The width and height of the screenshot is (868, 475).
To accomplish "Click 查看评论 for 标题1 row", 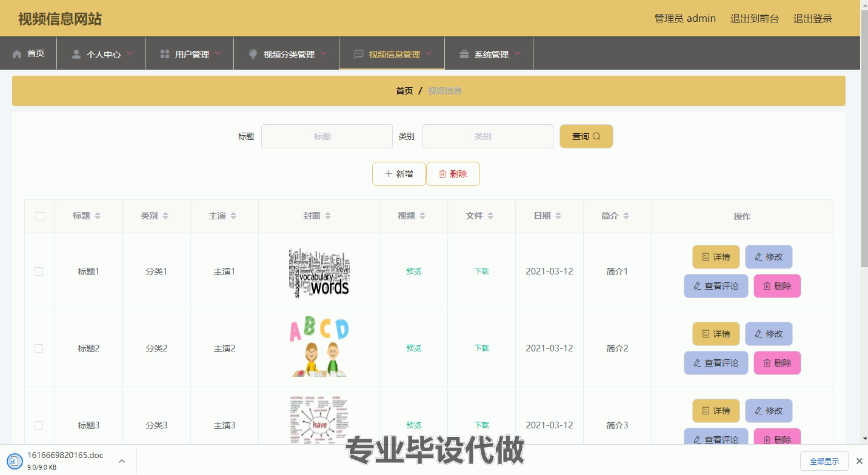I will [x=716, y=286].
